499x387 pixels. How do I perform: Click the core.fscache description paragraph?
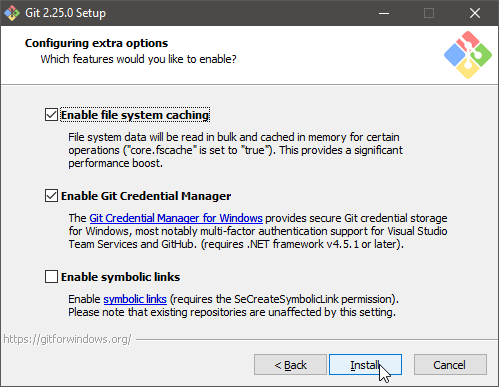pos(235,150)
